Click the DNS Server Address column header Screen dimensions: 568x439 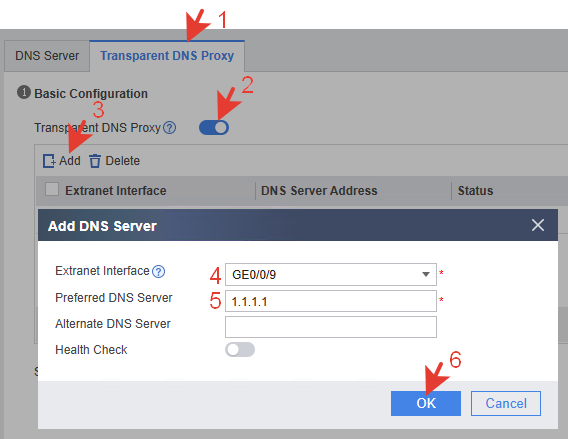(319, 191)
